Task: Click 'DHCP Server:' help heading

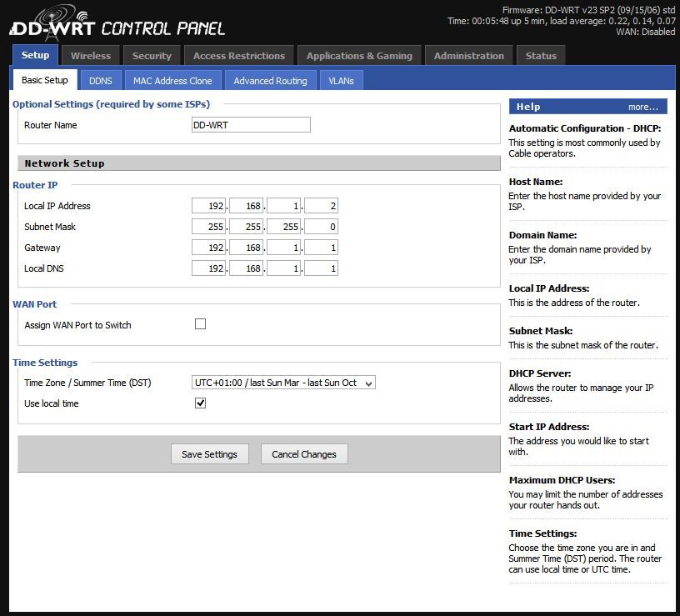Action: [x=539, y=373]
